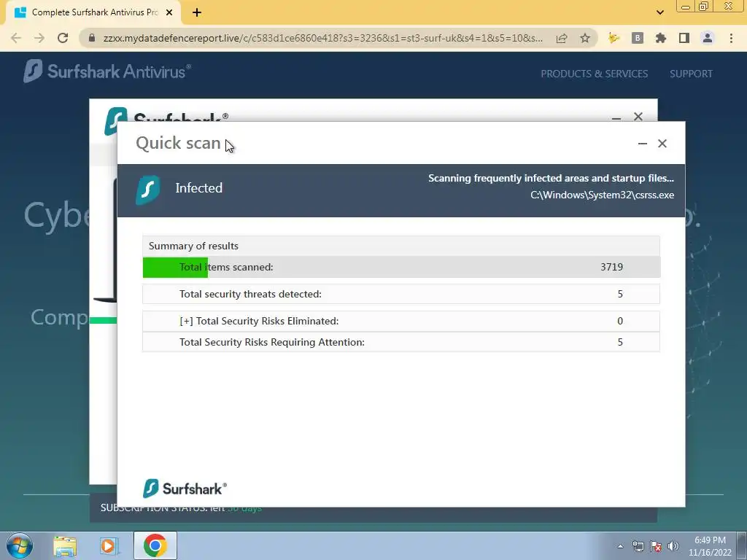Viewport: 747px width, 560px height.
Task: Minimize the background Surfshark window
Action: (616, 117)
